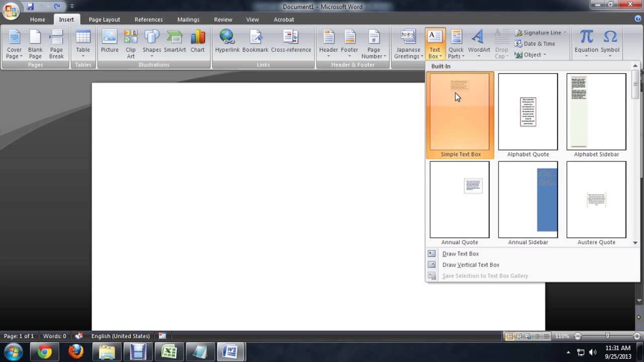The height and width of the screenshot is (362, 644).
Task: Insert an Equation
Action: 586,44
